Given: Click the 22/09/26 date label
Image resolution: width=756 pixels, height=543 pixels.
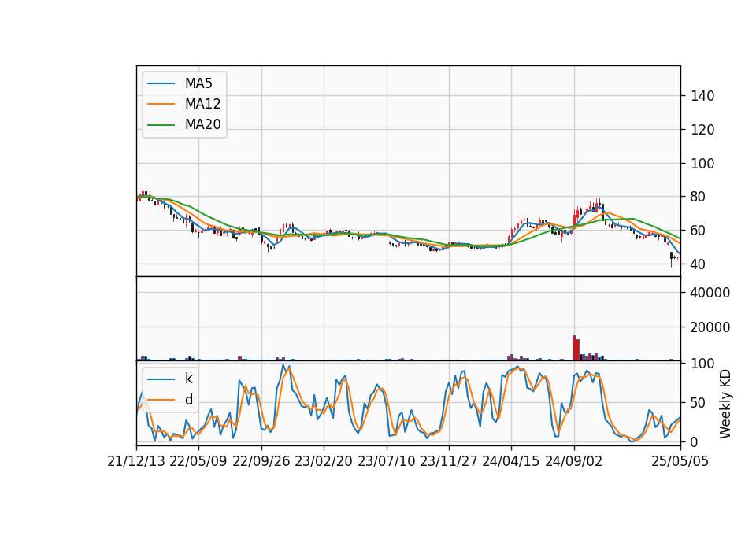Looking at the screenshot, I should [261, 462].
